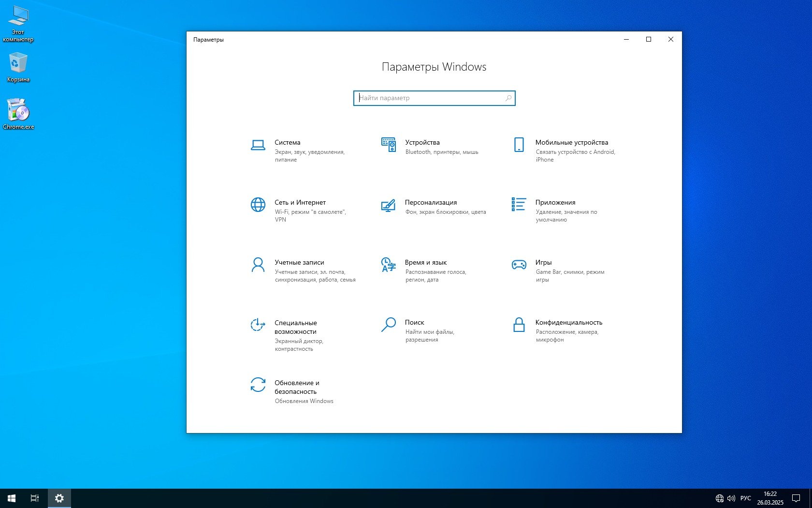Click the Приложения title link
Viewport: 812px width, 508px height.
tap(555, 202)
